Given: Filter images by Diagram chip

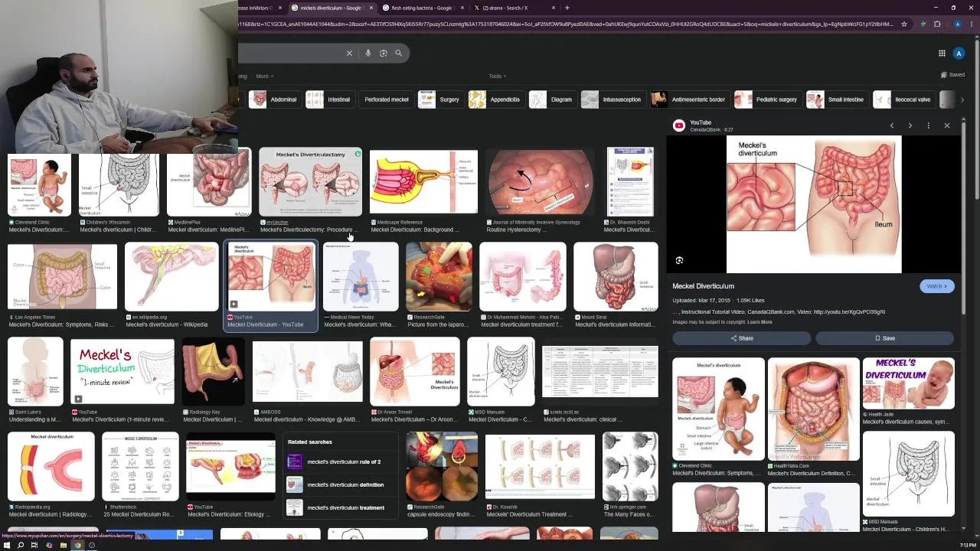Looking at the screenshot, I should pyautogui.click(x=552, y=99).
